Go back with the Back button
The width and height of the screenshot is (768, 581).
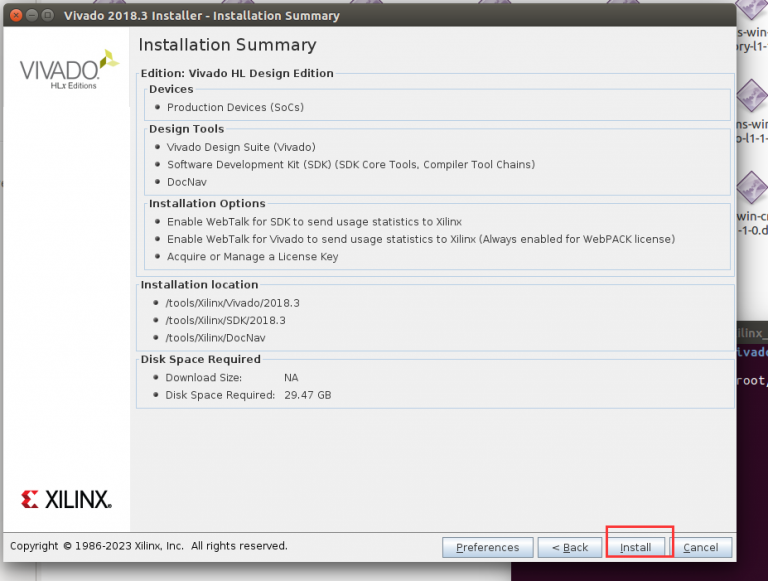[568, 547]
